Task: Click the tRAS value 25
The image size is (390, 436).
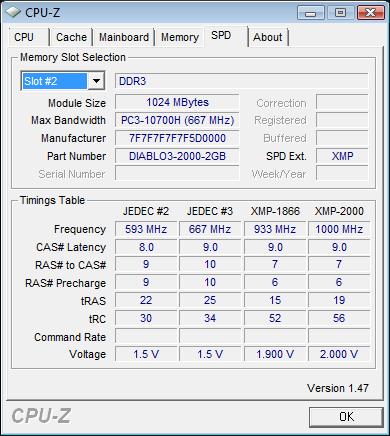Action: tap(210, 300)
